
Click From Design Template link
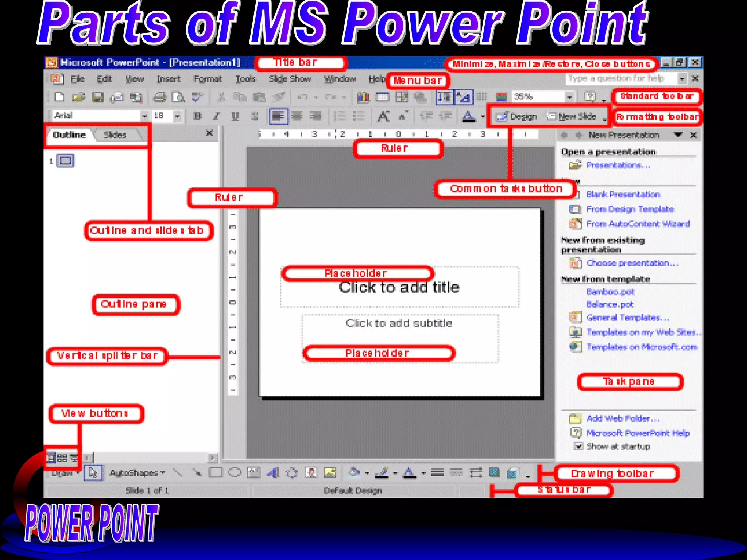(630, 209)
